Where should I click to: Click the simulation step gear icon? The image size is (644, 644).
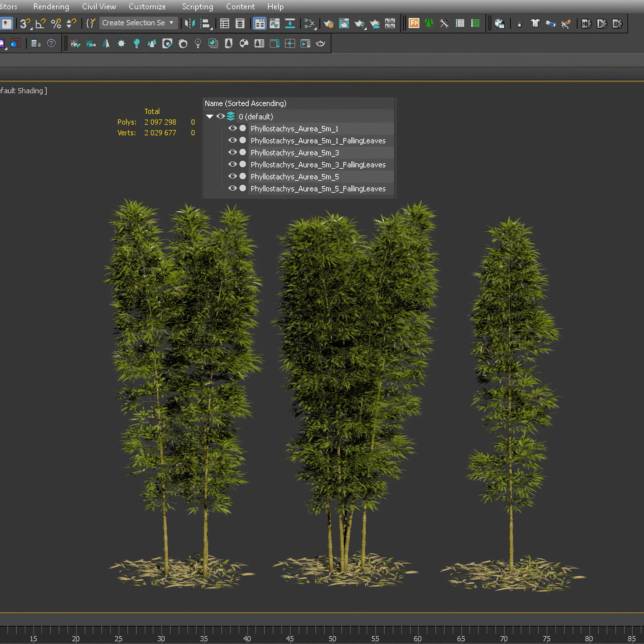click(x=617, y=24)
